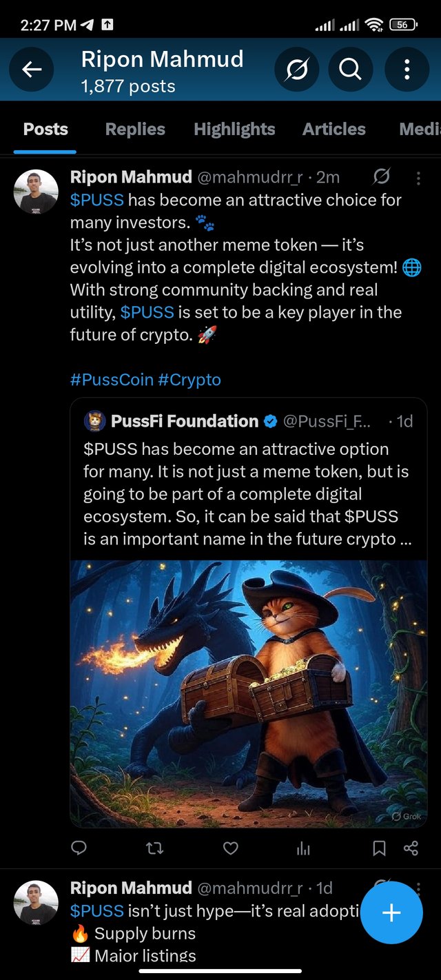The width and height of the screenshot is (441, 980).
Task: Switch to the Replies tab
Action: pos(135,129)
